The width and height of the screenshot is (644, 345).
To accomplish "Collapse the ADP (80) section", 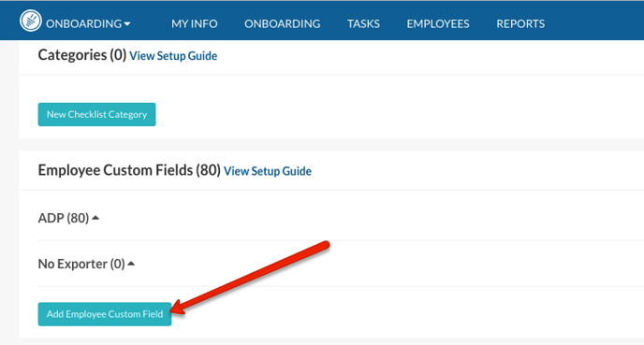I will (68, 218).
